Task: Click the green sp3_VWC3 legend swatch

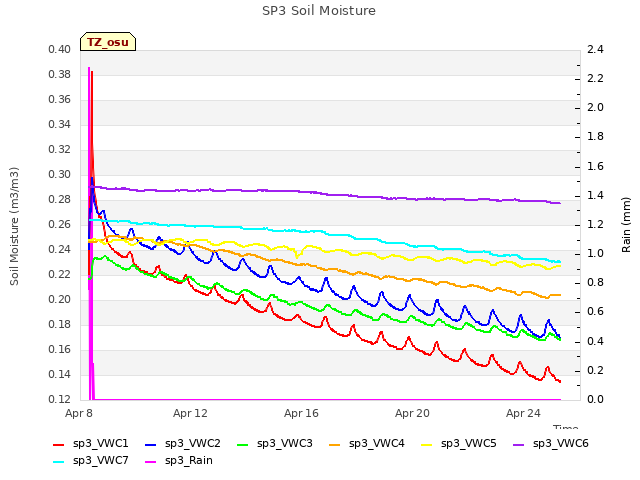Action: click(x=243, y=444)
